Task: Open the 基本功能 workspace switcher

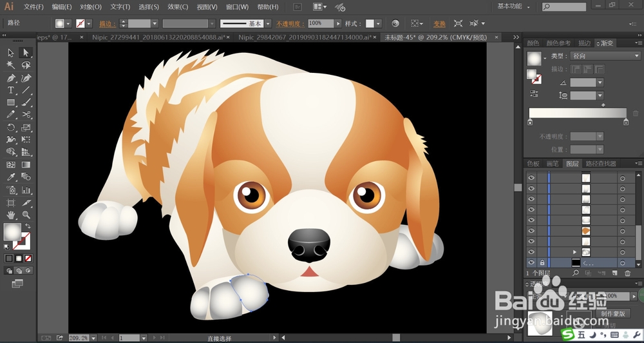Action: 514,6
